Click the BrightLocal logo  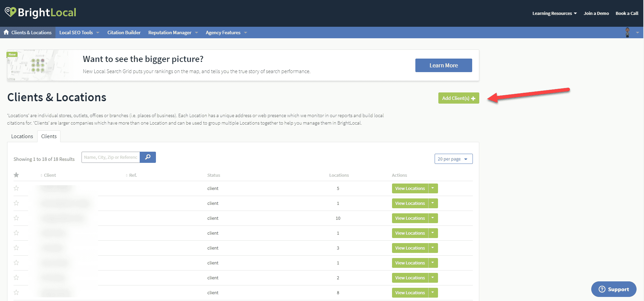[x=41, y=13]
